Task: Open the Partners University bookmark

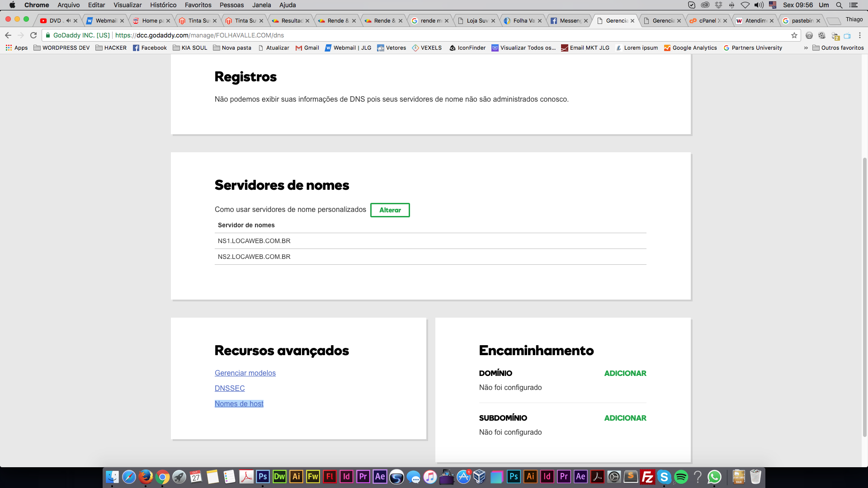Action: tap(753, 48)
